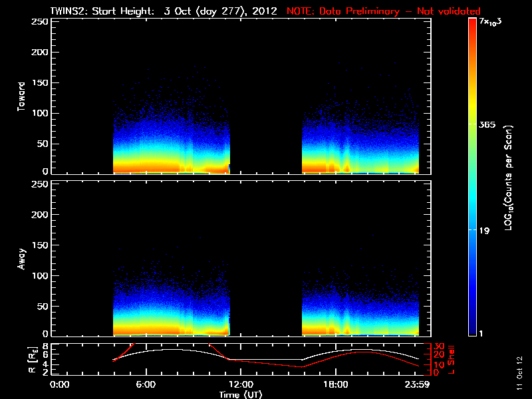Click the 7x10^3 colorbar maximum label
The image size is (532, 399).
(490, 22)
